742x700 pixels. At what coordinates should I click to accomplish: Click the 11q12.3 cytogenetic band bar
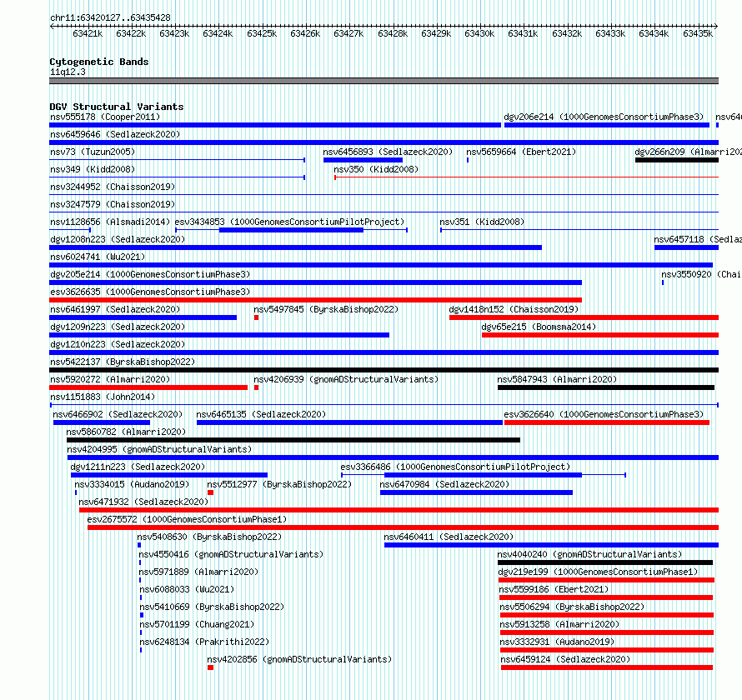coord(384,81)
